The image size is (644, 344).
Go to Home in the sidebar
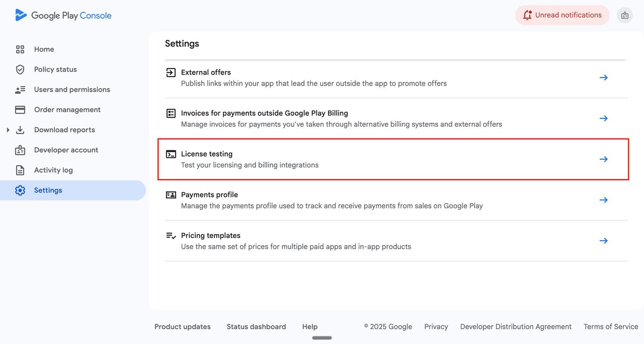[44, 49]
